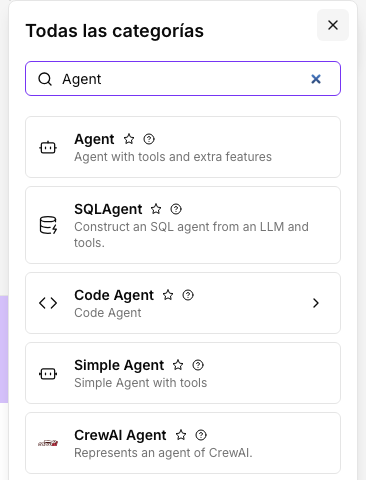366x480 pixels.
Task: Click the CrewAI logo icon
Action: [x=48, y=443]
